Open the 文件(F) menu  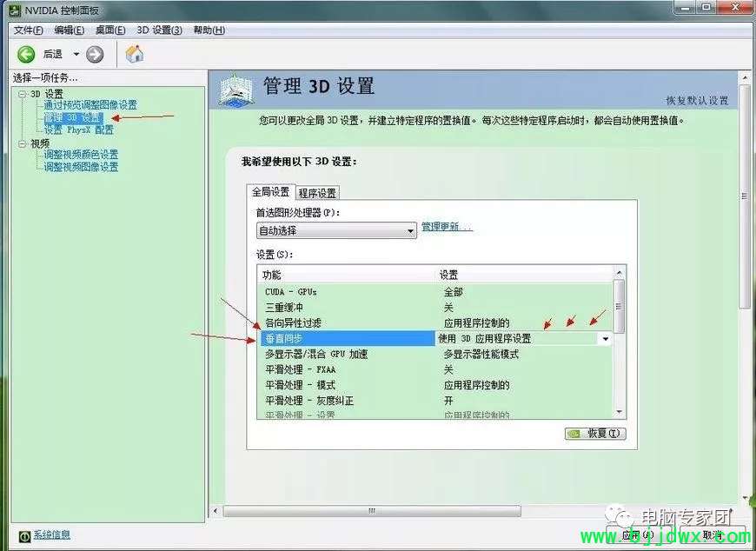tap(28, 30)
